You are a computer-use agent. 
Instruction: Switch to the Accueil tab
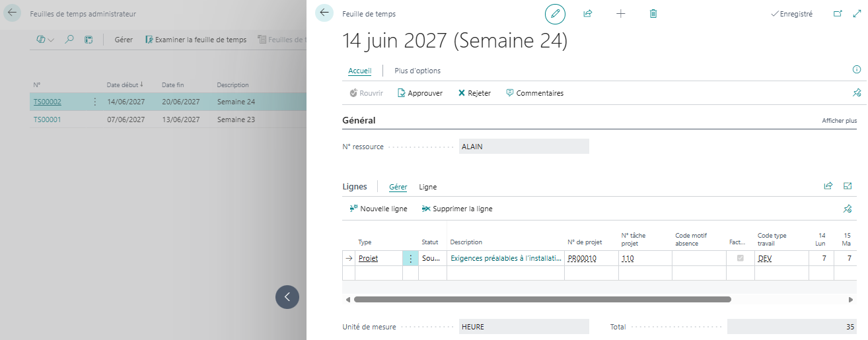tap(360, 71)
